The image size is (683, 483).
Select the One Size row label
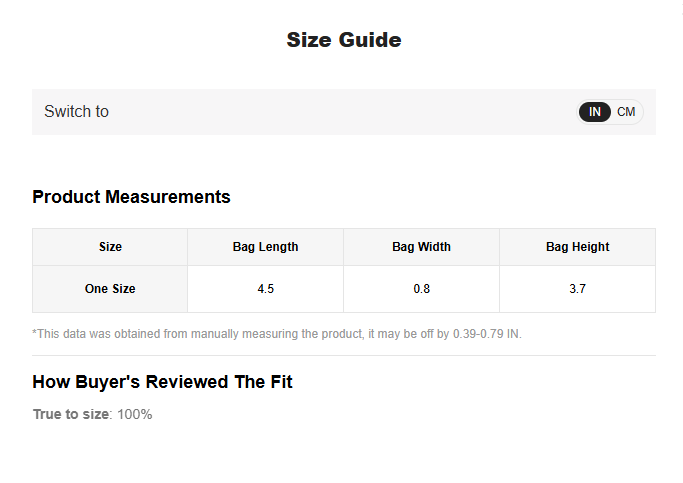click(110, 289)
